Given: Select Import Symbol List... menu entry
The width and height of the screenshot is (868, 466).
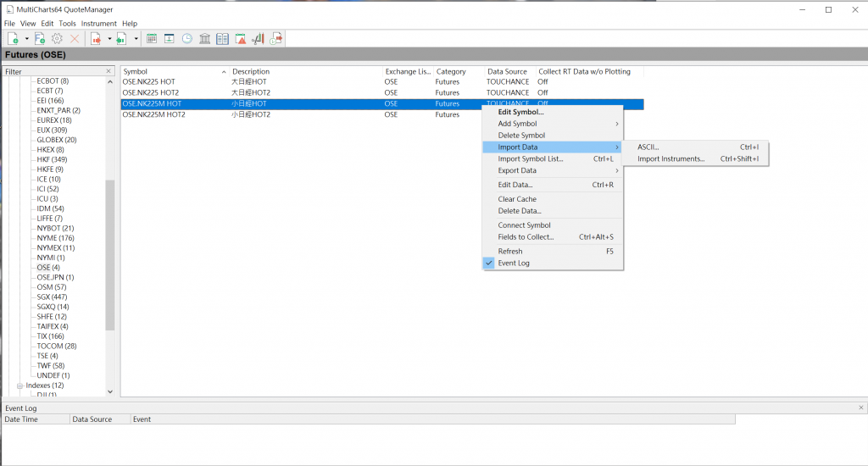Looking at the screenshot, I should [x=553, y=158].
